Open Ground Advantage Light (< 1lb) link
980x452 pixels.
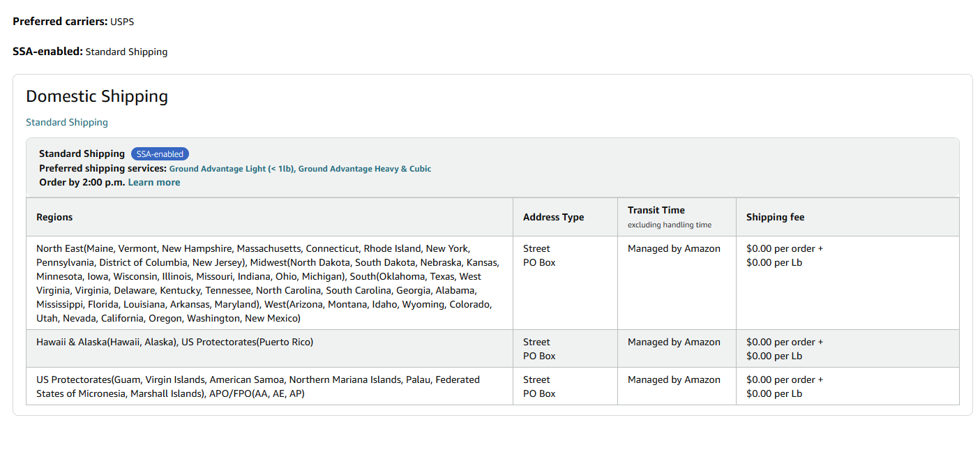[x=232, y=169]
